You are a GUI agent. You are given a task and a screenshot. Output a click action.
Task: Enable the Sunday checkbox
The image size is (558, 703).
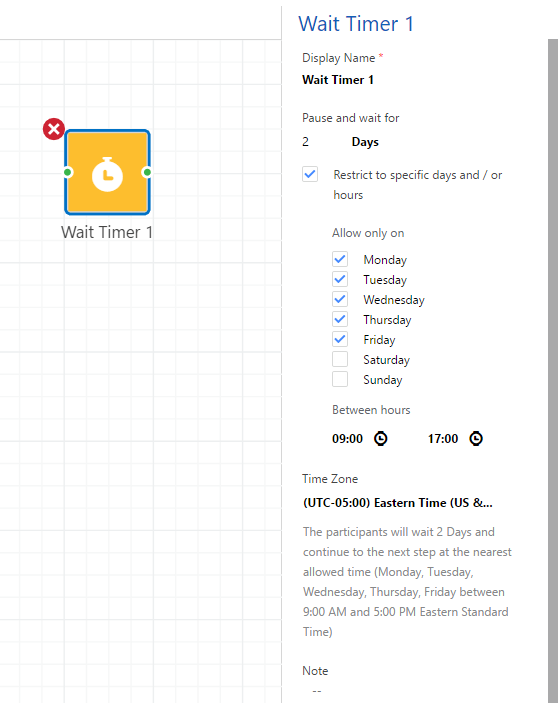(x=340, y=379)
